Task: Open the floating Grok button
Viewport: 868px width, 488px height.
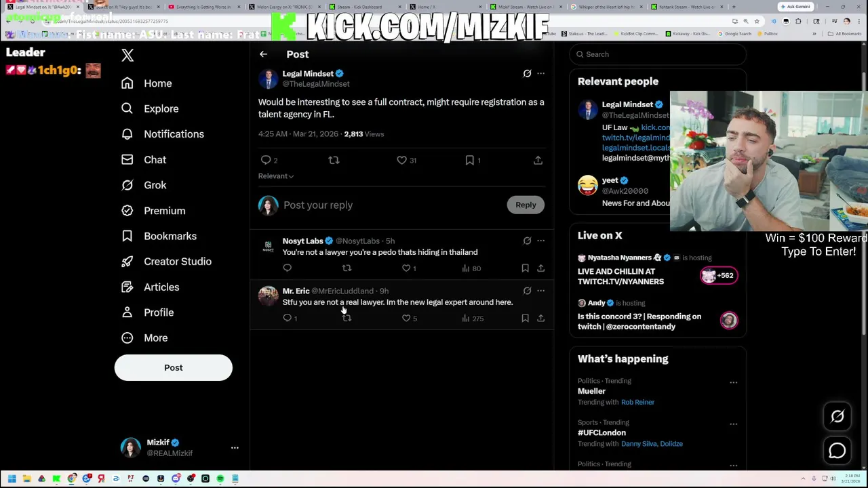Action: 837,417
